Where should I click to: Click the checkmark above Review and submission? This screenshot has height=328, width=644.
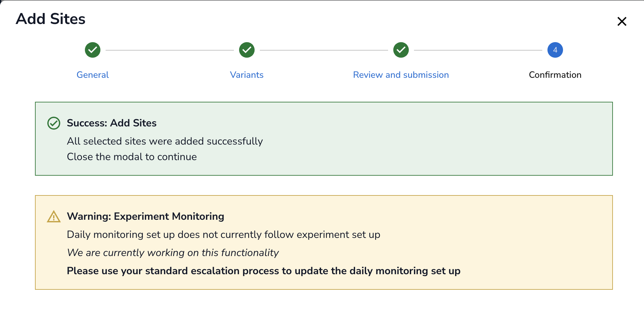click(401, 50)
